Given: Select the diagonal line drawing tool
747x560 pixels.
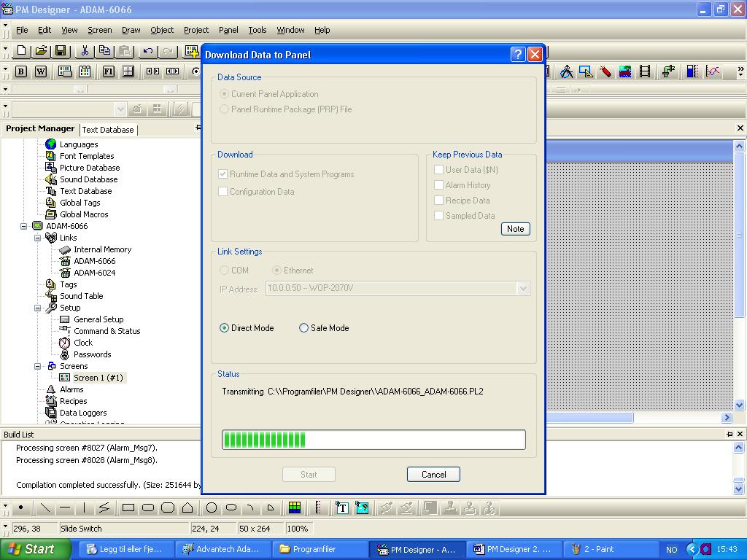Looking at the screenshot, I should pos(44,507).
